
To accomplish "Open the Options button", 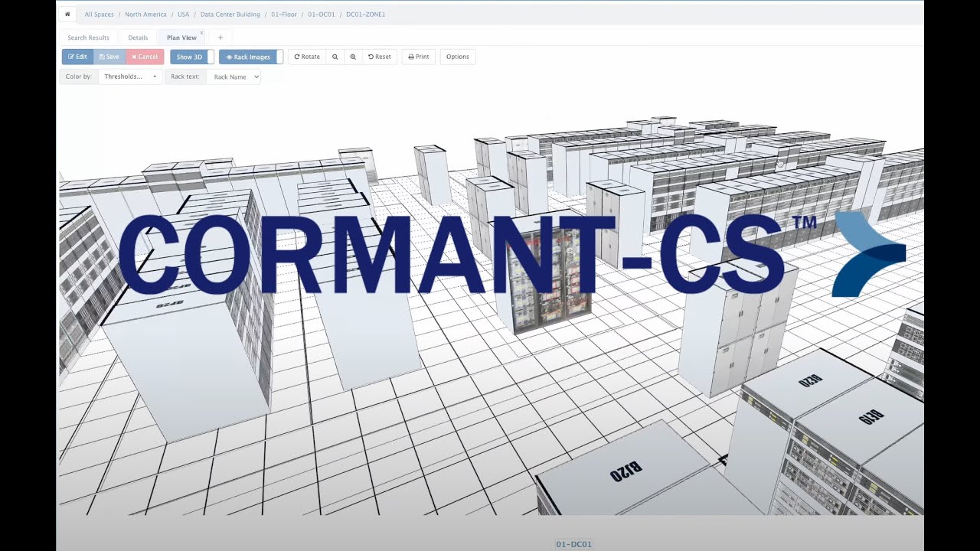I will pyautogui.click(x=458, y=57).
